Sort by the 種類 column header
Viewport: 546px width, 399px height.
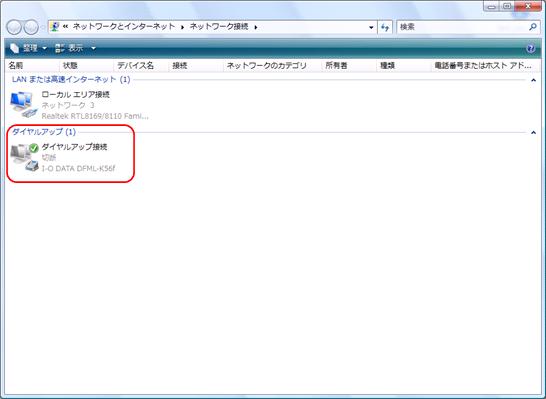[404, 65]
